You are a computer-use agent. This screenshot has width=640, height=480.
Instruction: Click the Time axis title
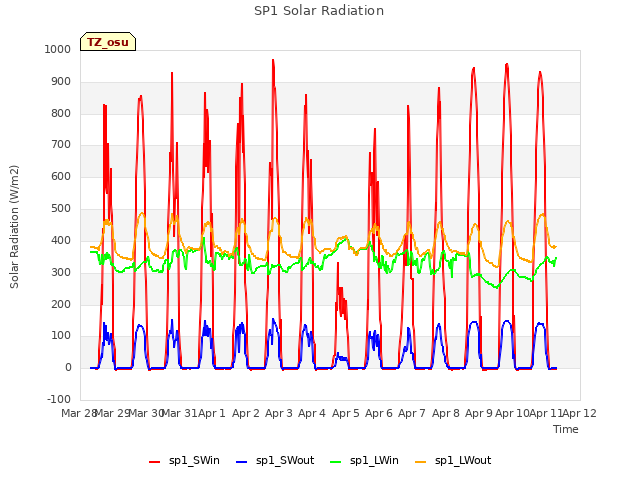tap(566, 429)
